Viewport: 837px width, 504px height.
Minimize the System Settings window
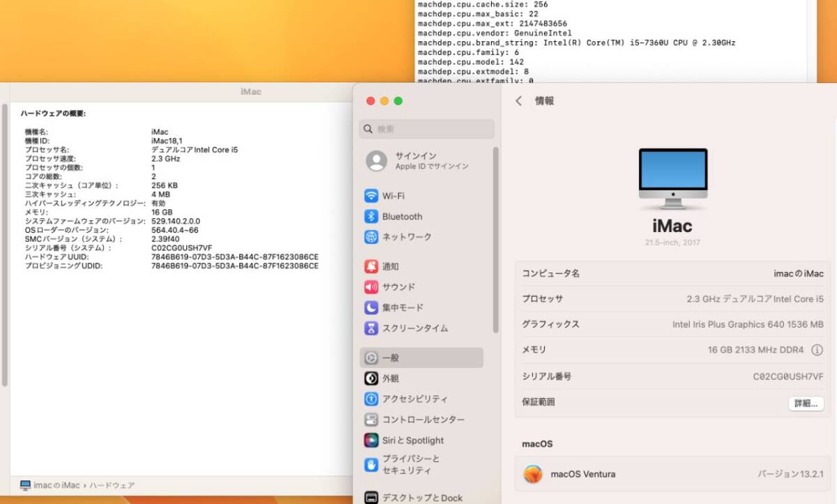[384, 101]
